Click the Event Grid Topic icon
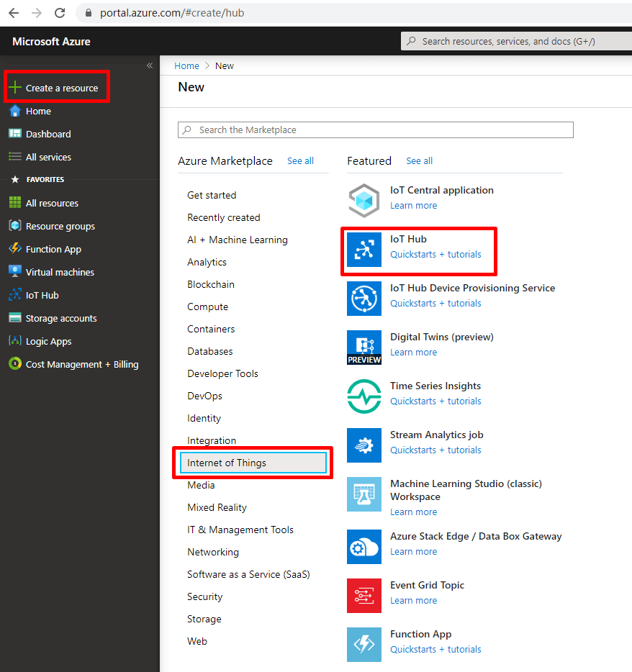The width and height of the screenshot is (632, 672). (x=364, y=596)
